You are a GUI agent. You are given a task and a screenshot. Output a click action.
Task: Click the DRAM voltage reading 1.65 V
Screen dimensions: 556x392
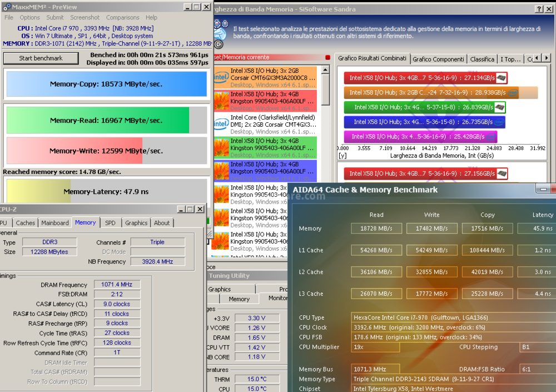(x=257, y=338)
